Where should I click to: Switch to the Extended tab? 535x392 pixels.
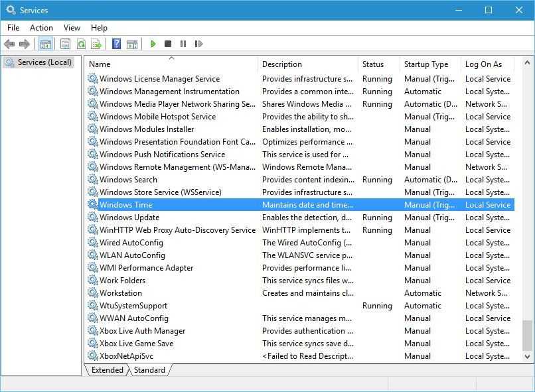click(107, 370)
